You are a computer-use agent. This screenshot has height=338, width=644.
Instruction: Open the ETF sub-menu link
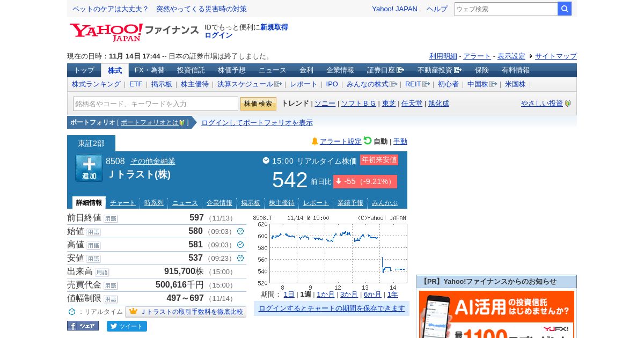click(x=136, y=84)
